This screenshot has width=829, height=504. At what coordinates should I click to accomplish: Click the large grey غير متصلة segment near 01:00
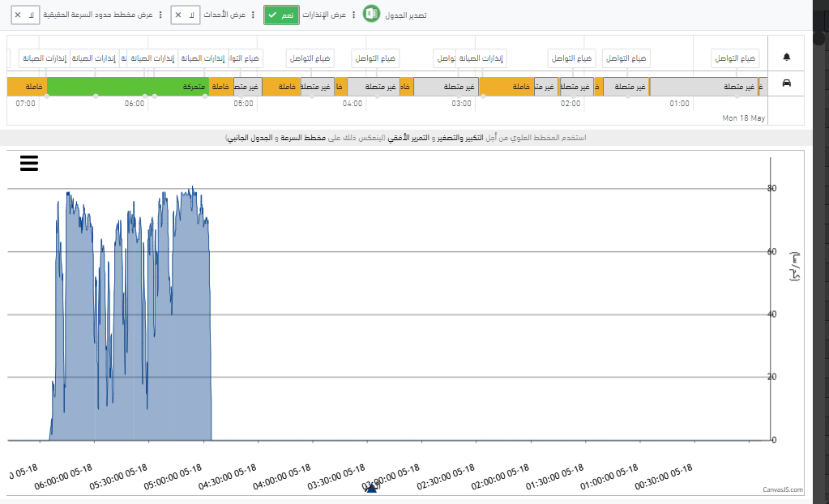[703, 86]
